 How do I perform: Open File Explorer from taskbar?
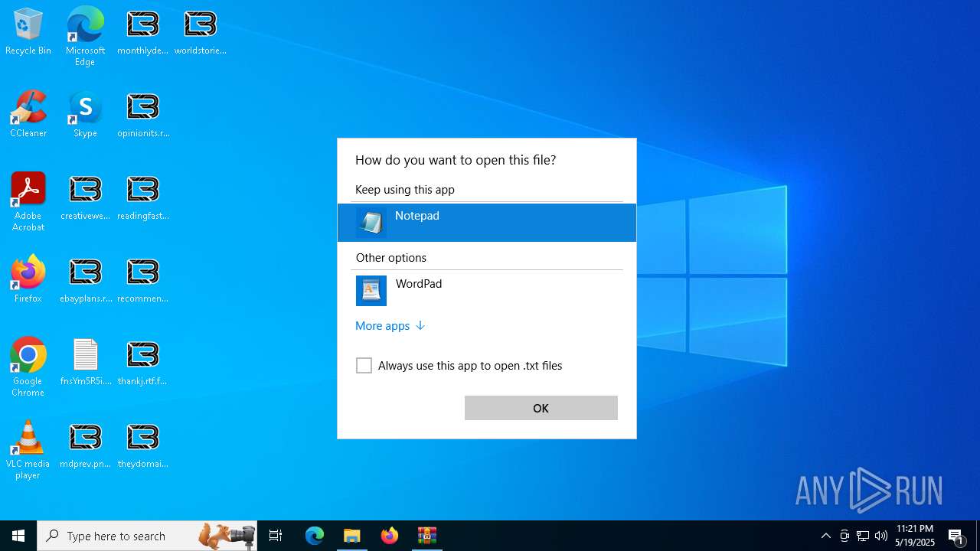[352, 536]
